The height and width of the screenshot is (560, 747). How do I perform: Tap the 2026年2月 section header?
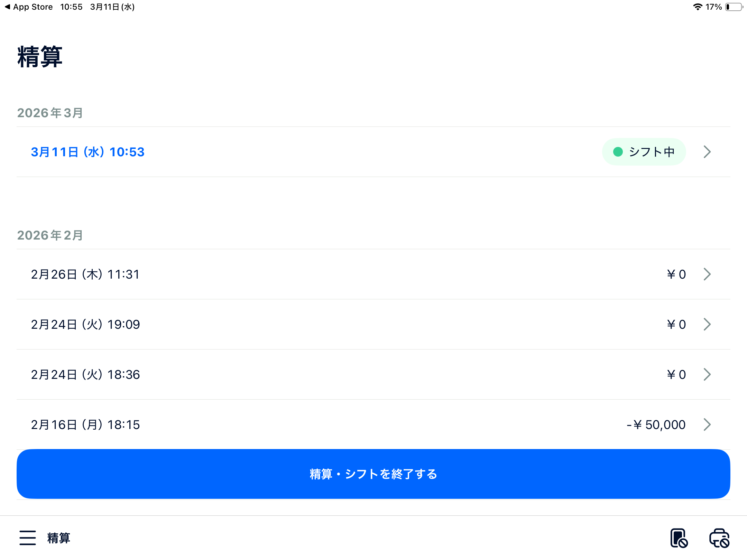[x=50, y=235]
